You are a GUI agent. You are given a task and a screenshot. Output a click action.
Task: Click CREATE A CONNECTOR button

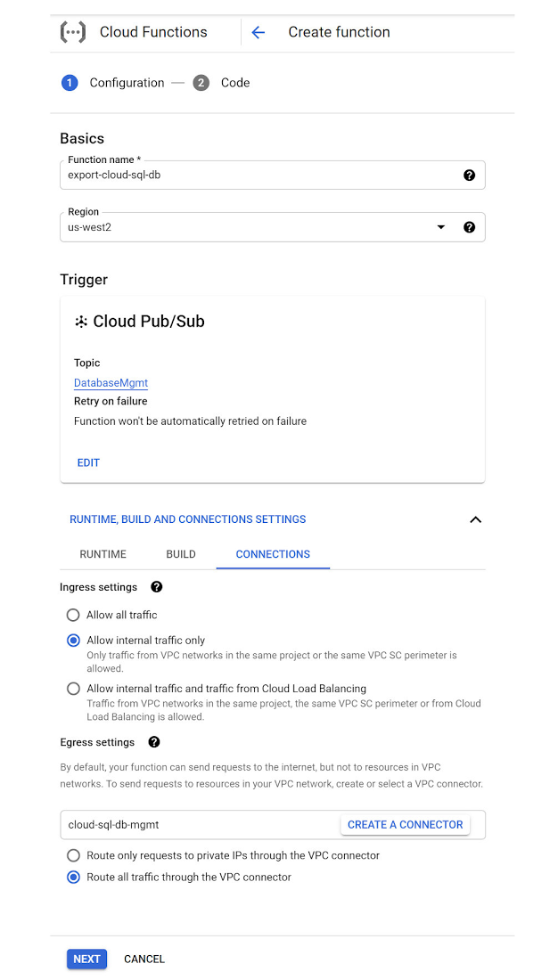click(x=405, y=824)
